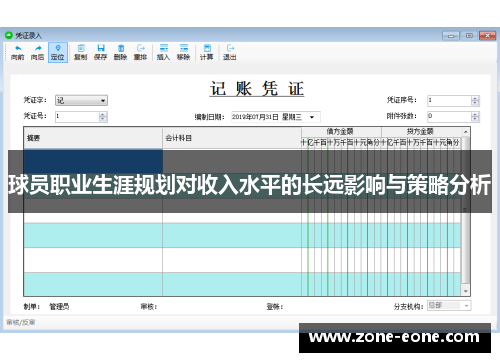
Task: Click the 登帐: label at the bottom
Action: click(x=275, y=307)
